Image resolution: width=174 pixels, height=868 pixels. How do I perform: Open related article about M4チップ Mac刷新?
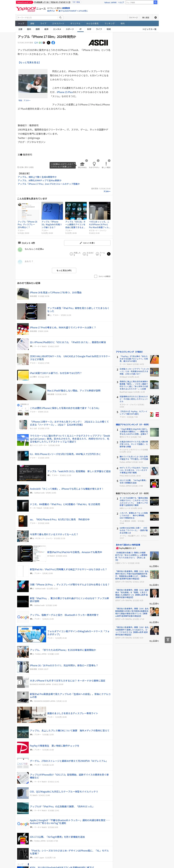pos(40,180)
